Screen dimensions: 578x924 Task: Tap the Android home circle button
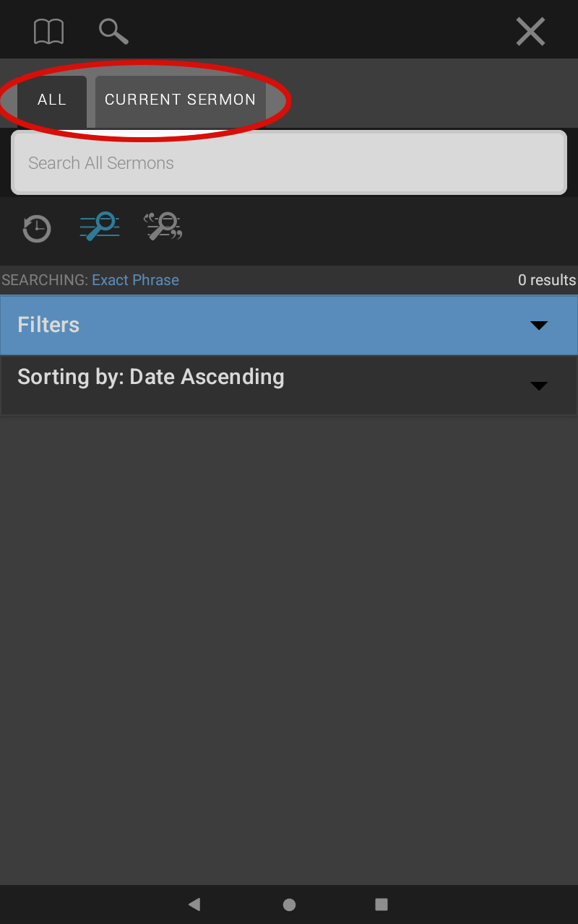(x=289, y=905)
